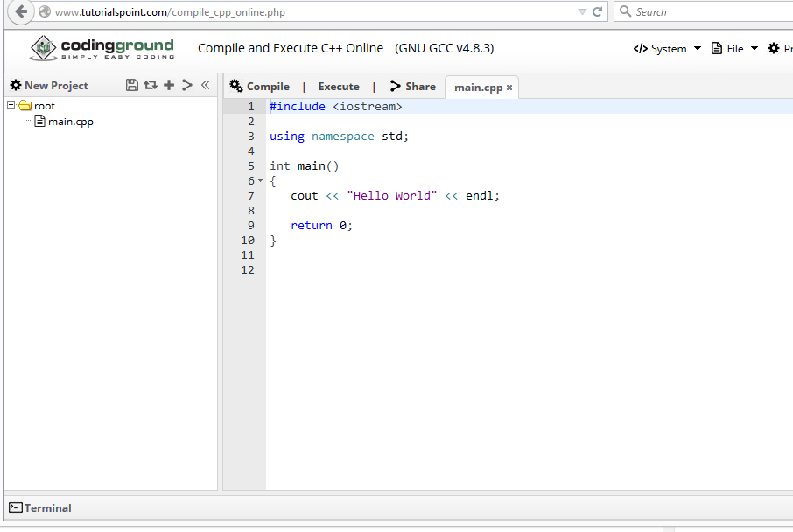Image resolution: width=793 pixels, height=532 pixels.
Task: Click the run arrow icon in project panel
Action: [186, 85]
